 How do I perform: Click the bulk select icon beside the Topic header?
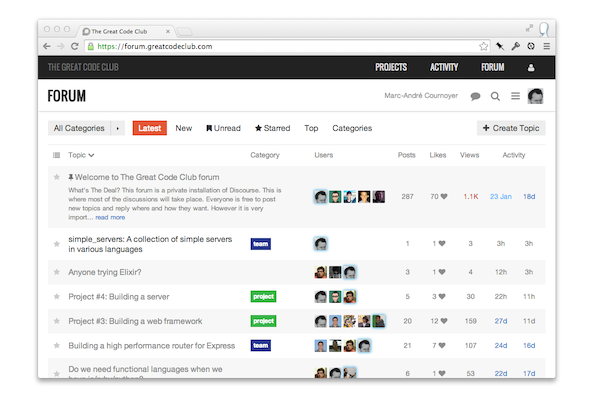coord(57,155)
